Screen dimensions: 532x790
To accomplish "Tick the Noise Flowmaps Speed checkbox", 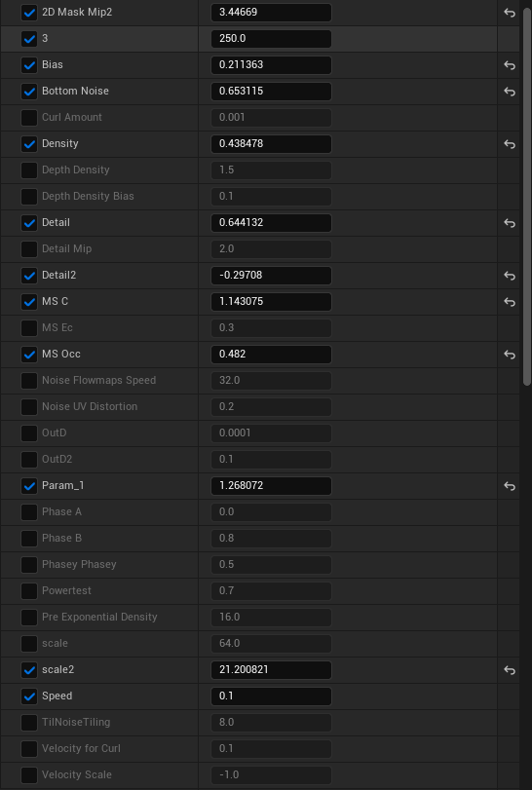I will click(x=29, y=381).
